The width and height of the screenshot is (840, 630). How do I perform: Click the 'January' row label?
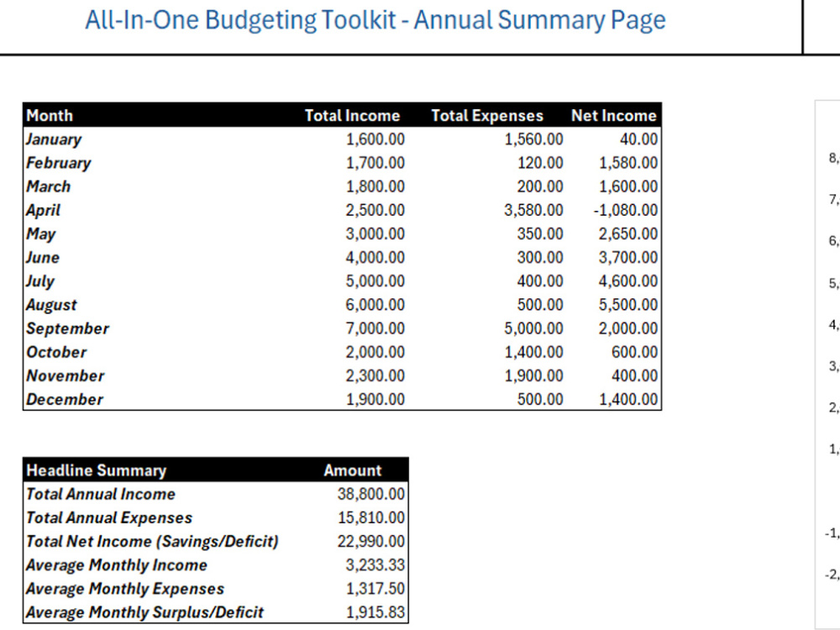[54, 139]
